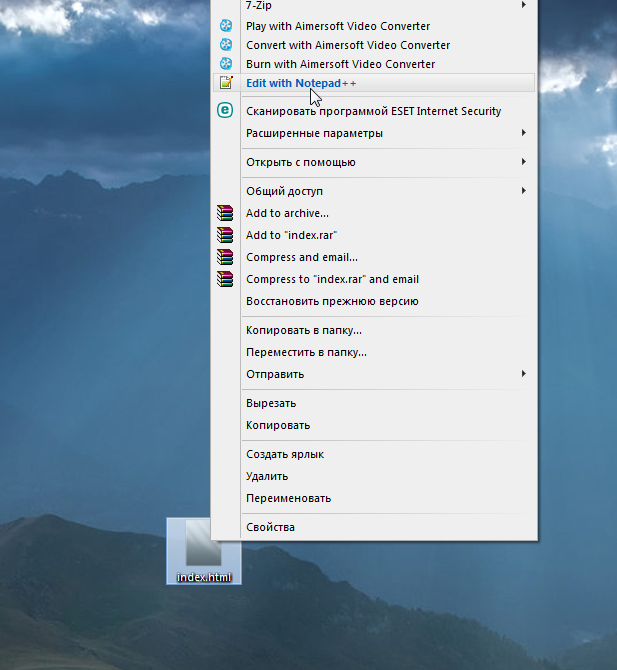The image size is (617, 670).
Task: Expand the Отправить submenu arrow
Action: tap(523, 373)
